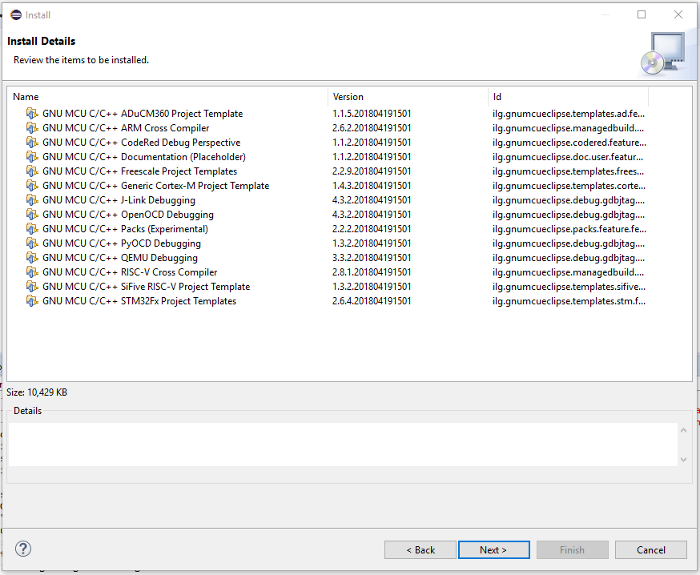Click the RISC-V Cross Compiler feature icon
700x575 pixels.
[32, 272]
